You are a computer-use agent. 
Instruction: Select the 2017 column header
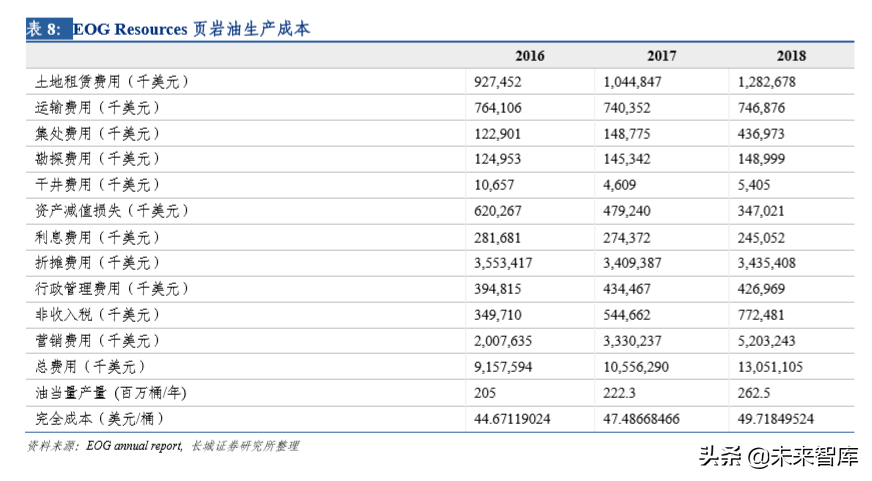click(x=661, y=56)
